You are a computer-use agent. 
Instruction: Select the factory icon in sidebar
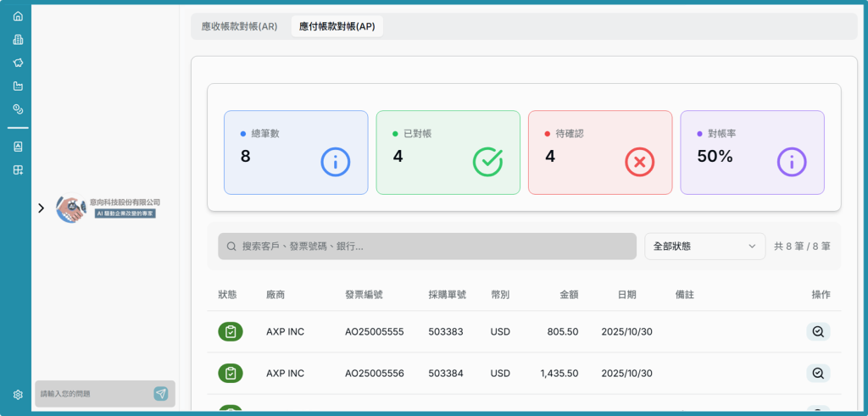(x=18, y=86)
